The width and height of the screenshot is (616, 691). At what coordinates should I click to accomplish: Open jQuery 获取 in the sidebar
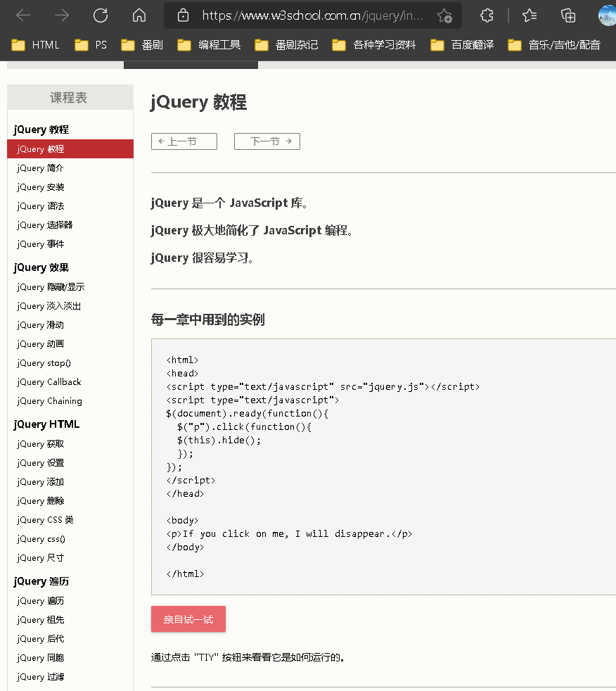point(41,444)
